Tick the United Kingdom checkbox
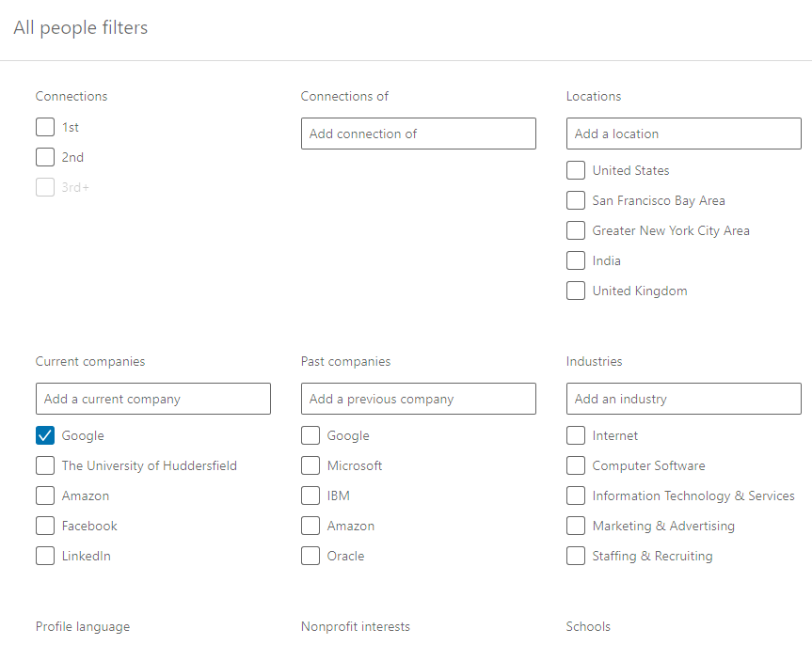This screenshot has height=645, width=812. 575,291
